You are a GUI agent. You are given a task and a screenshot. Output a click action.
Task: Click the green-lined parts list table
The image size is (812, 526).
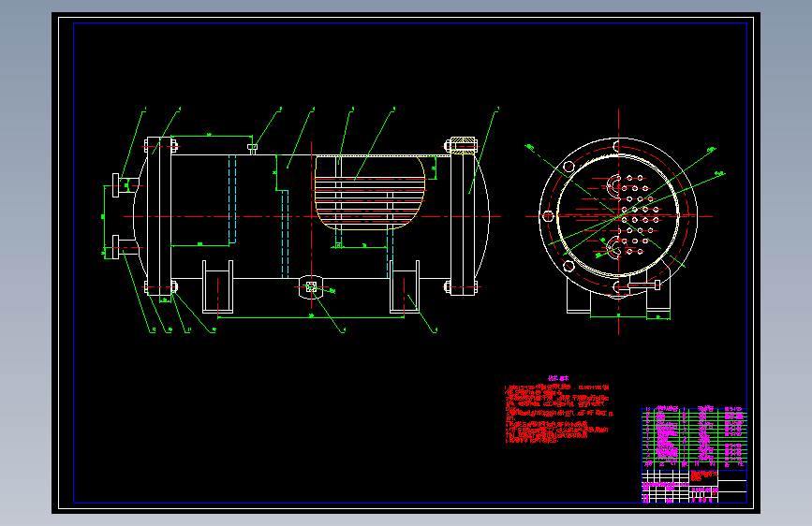pyautogui.click(x=694, y=438)
